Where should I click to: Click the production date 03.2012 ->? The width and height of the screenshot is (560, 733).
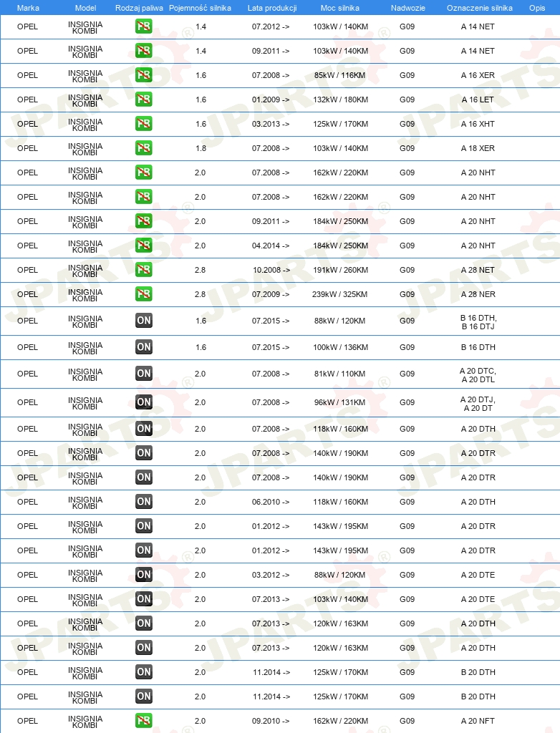point(271,575)
